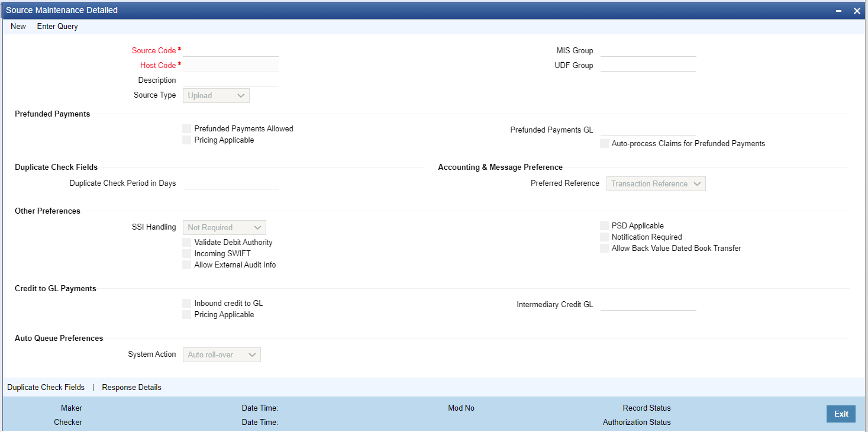Screen dimensions: 868x432
Task: Open the Preferred Reference dropdown
Action: 656,184
